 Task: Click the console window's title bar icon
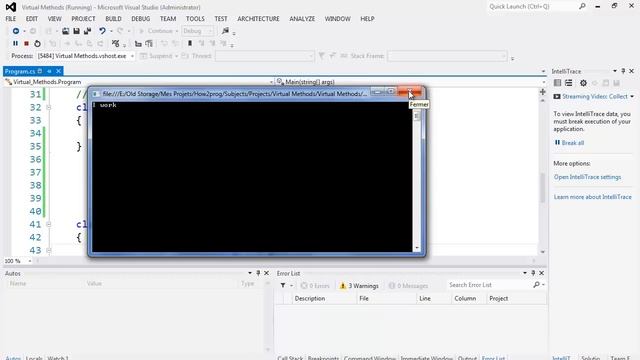coord(95,94)
